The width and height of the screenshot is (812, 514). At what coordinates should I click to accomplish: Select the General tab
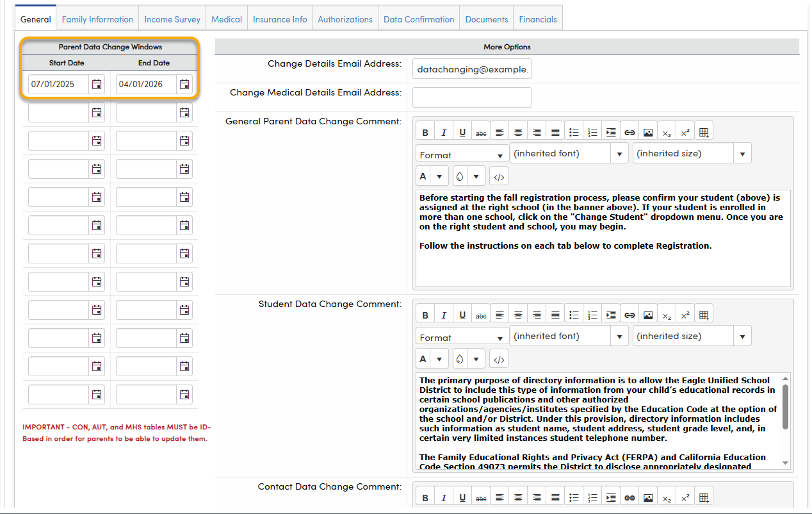point(36,19)
